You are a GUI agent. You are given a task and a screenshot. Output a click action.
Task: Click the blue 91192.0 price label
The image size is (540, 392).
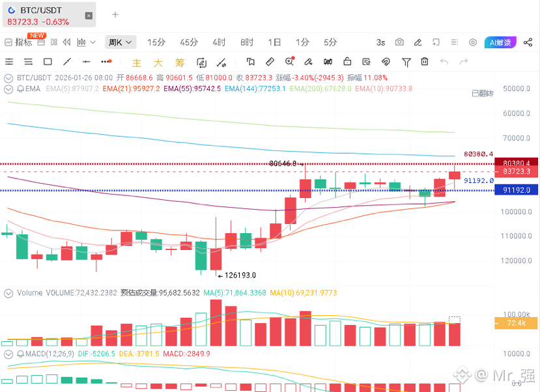coord(517,190)
